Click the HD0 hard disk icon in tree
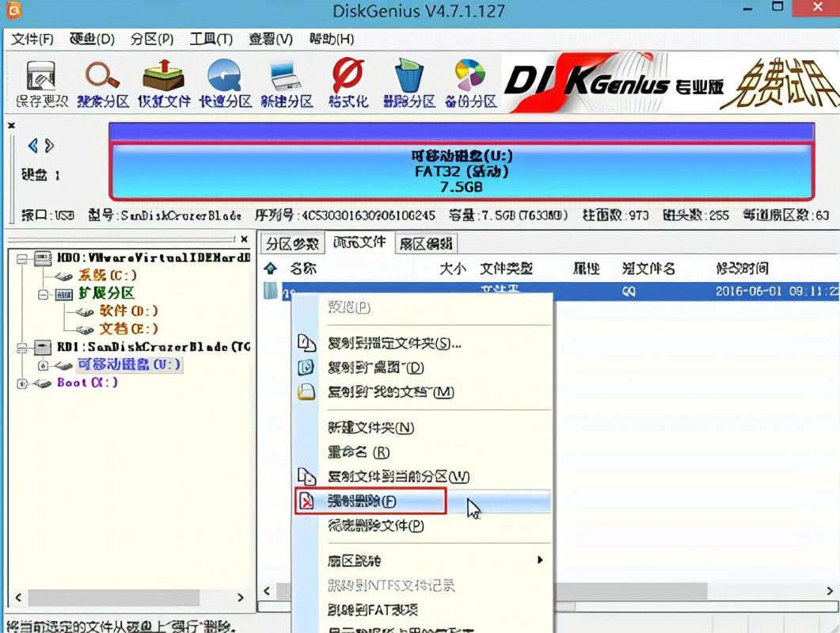The image size is (840, 633). tap(43, 257)
